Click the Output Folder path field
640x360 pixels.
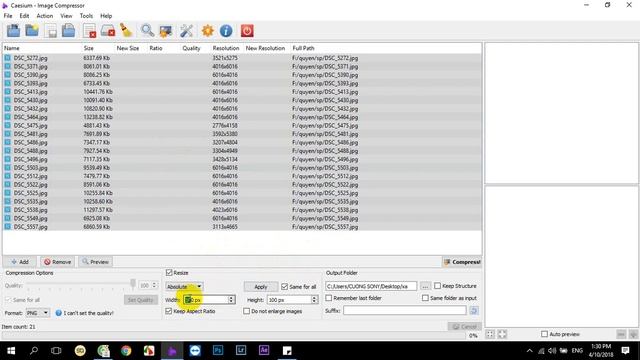(371, 286)
